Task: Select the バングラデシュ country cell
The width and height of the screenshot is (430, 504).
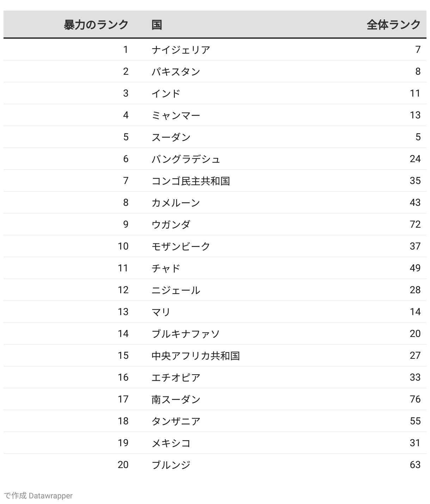Action: pos(186,159)
